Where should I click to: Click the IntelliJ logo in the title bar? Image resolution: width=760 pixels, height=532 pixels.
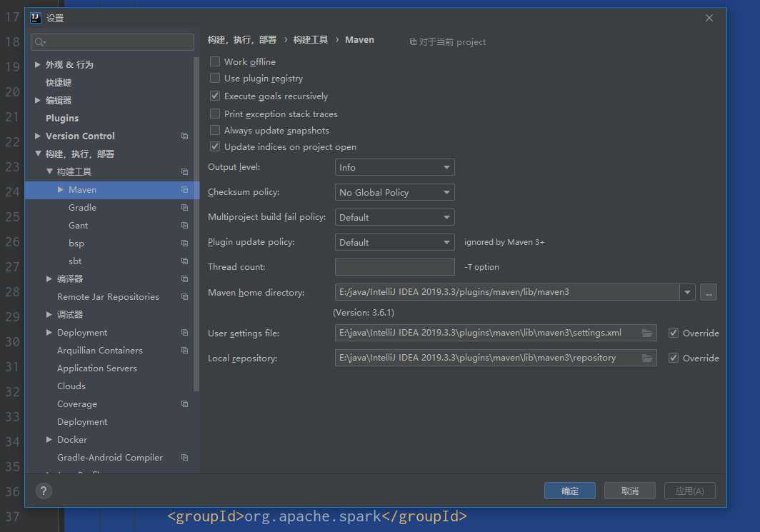point(36,18)
